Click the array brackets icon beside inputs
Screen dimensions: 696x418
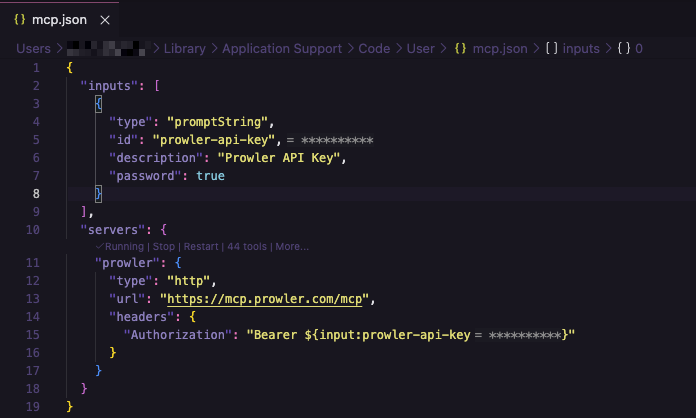click(x=551, y=48)
